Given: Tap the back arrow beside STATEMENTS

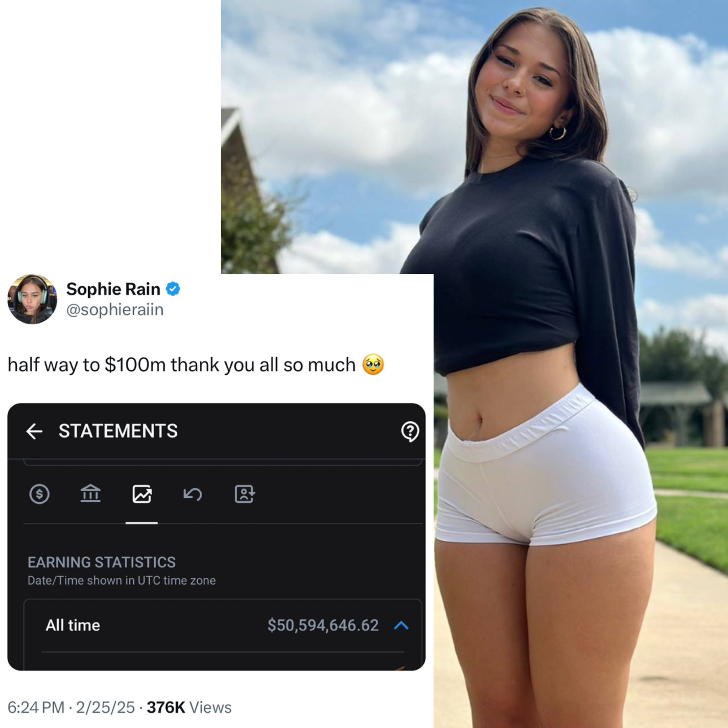Looking at the screenshot, I should 34,431.
